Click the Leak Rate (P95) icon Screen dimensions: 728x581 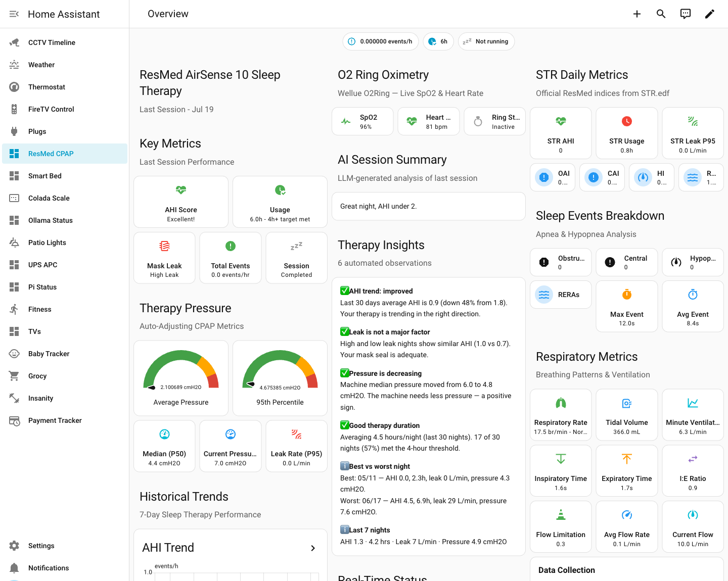(x=296, y=434)
